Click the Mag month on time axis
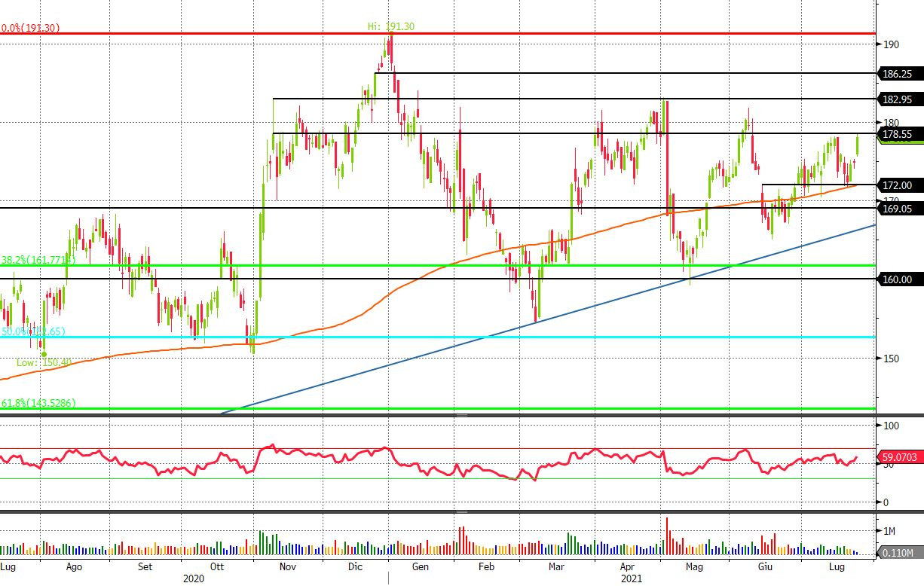The height and width of the screenshot is (586, 924). tap(694, 566)
